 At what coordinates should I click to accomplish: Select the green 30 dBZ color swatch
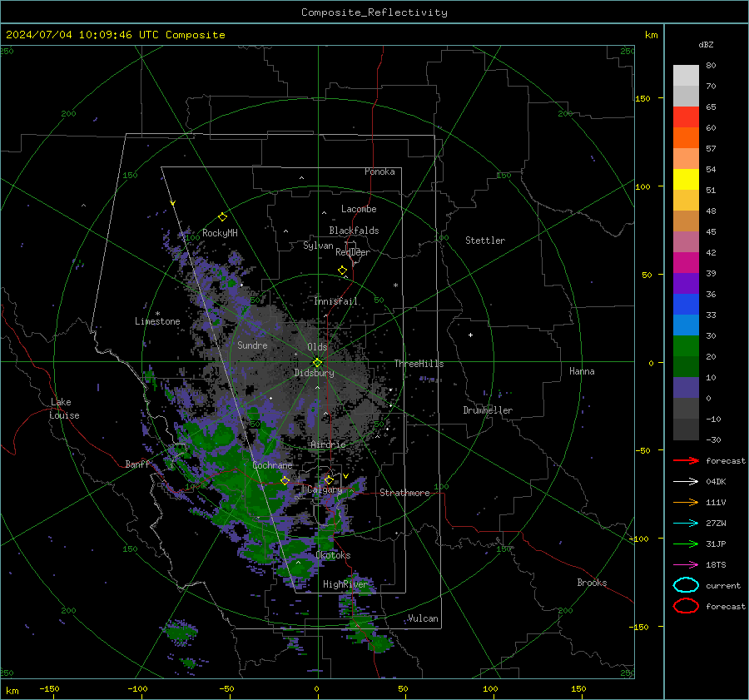686,345
